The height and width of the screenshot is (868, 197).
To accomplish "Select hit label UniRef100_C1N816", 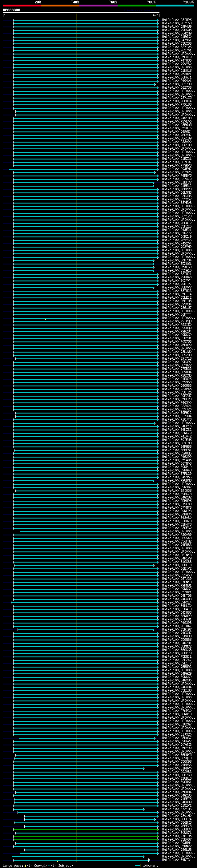I will click(176, 71).
